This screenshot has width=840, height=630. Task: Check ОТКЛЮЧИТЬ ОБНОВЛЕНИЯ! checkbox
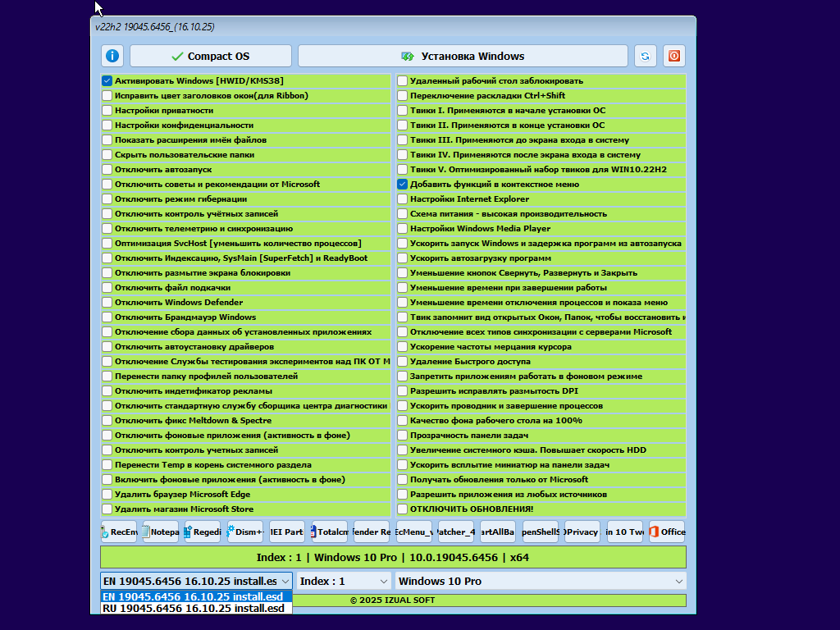(x=402, y=509)
